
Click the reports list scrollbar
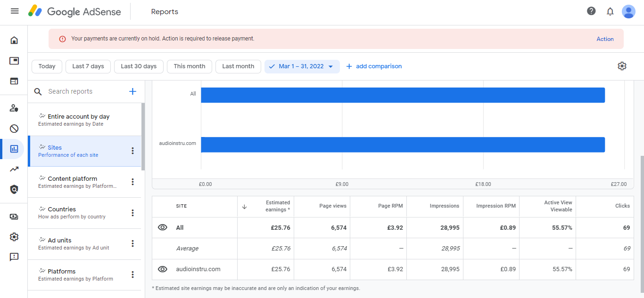pos(143,137)
